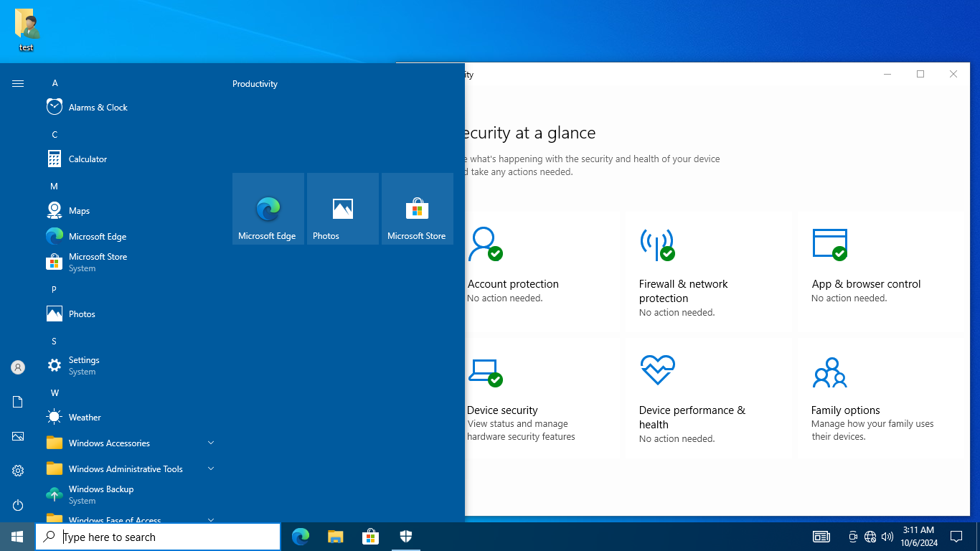Select Maps in the app list
This screenshot has height=551, width=980.
point(131,211)
